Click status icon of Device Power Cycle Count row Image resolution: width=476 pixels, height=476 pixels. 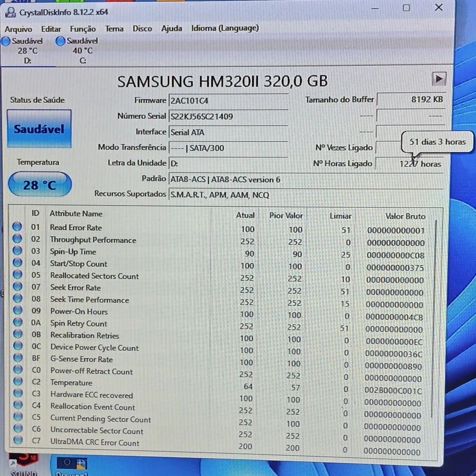[x=18, y=345]
